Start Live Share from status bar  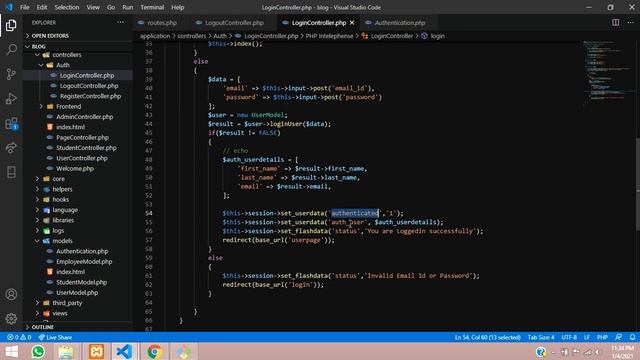[x=55, y=337]
